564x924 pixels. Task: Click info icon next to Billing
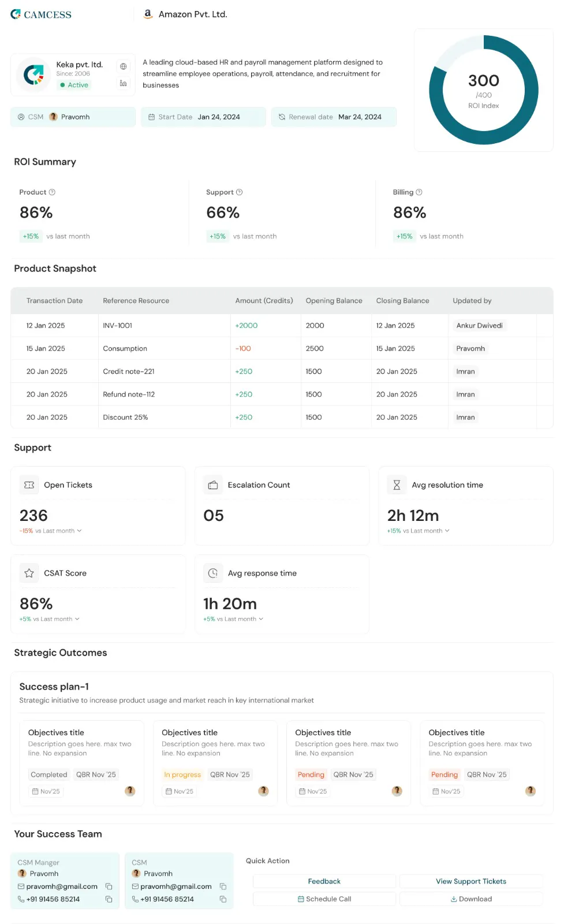pyautogui.click(x=419, y=192)
